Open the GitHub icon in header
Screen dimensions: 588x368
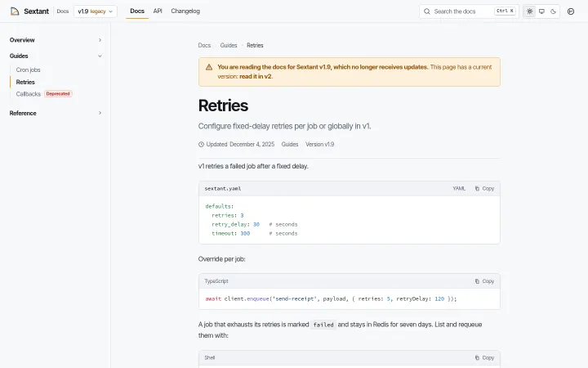click(x=571, y=11)
